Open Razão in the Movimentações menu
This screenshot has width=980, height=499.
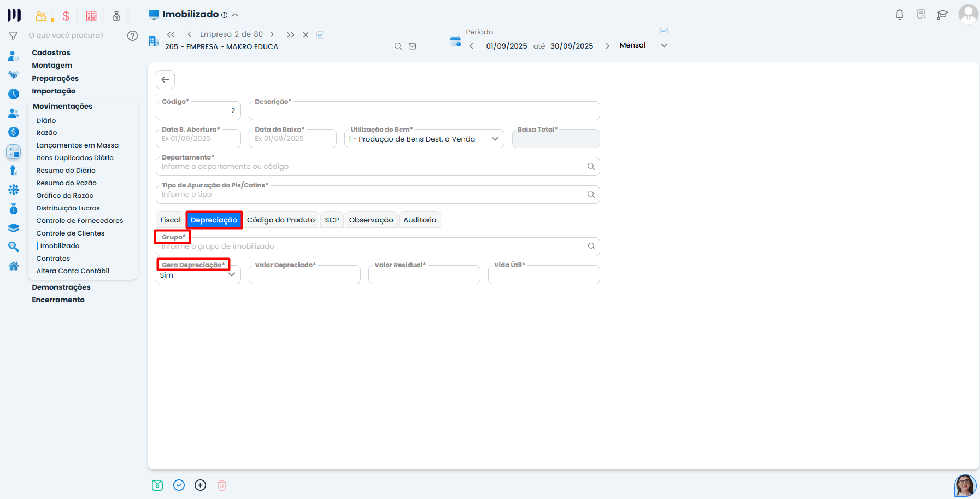[46, 133]
